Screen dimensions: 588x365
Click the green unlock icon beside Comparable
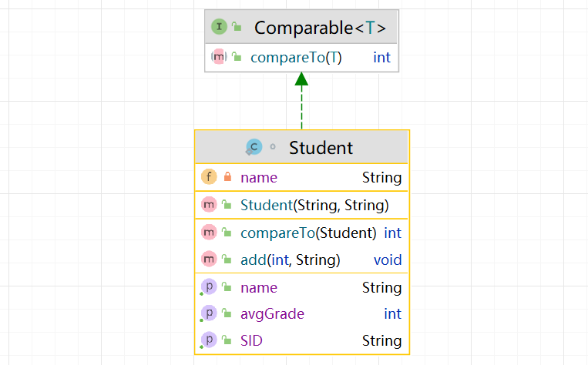236,28
